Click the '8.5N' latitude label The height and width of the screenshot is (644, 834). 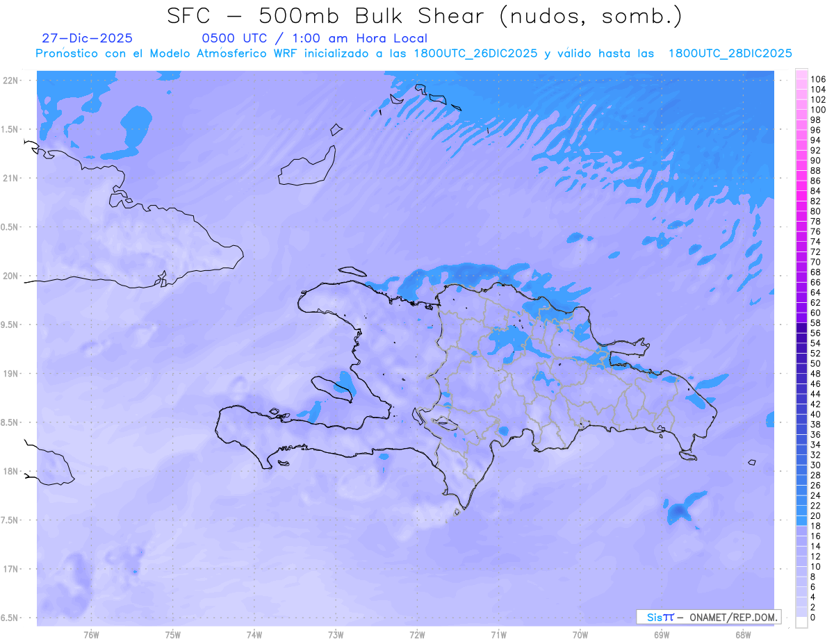(10, 422)
